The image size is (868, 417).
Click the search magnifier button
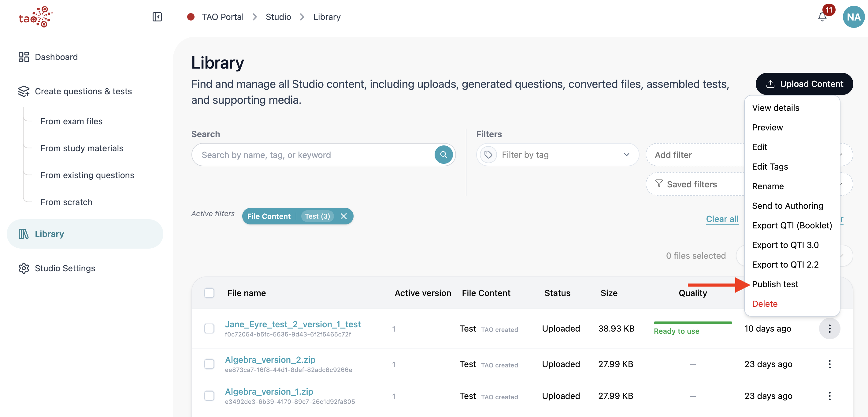(x=443, y=155)
